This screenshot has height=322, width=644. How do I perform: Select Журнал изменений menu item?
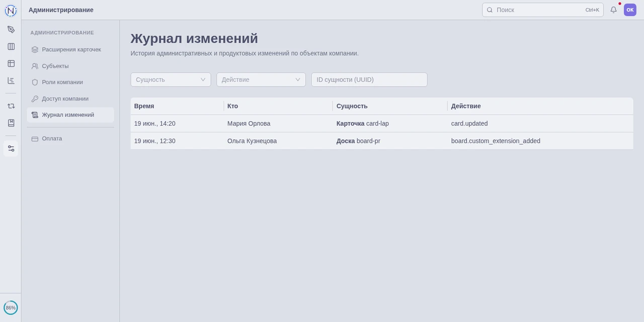coord(70,115)
